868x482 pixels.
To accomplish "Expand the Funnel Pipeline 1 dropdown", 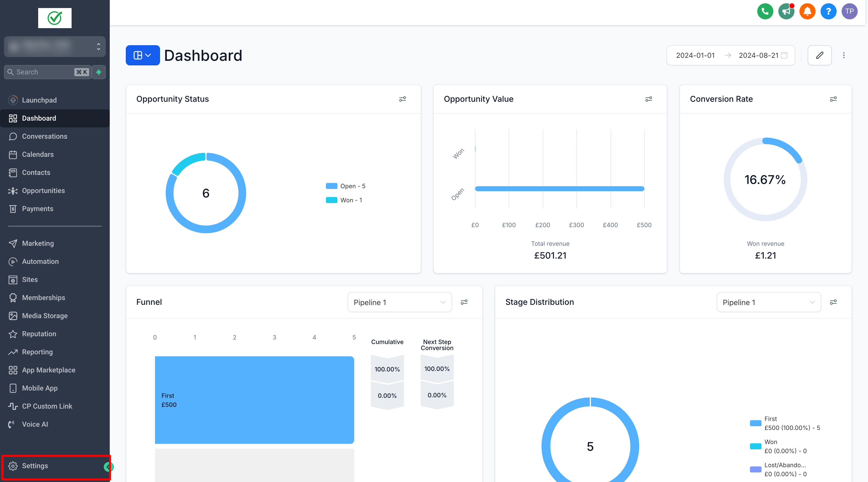I will point(399,302).
